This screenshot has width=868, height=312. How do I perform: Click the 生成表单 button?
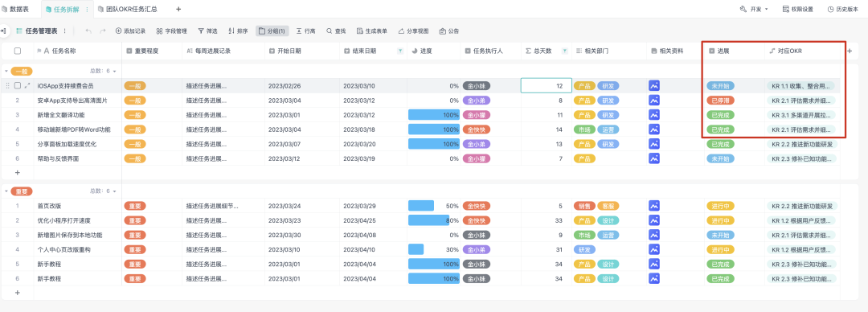point(372,31)
